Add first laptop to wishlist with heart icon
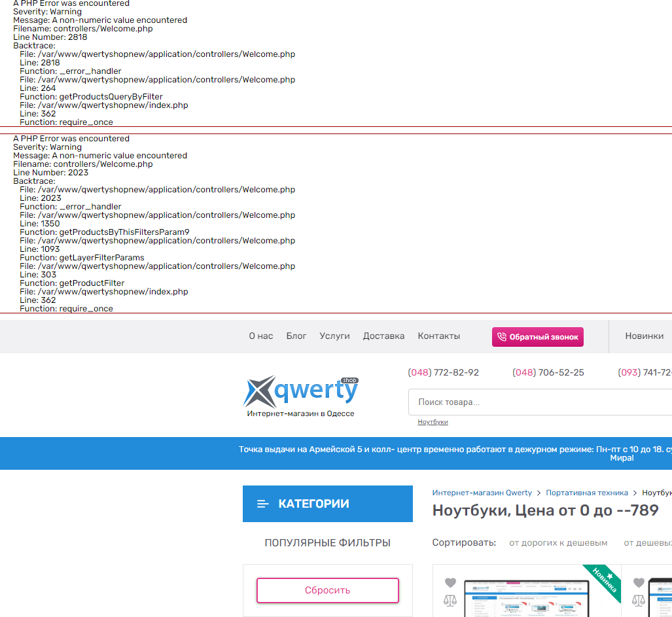Viewport: 672px width, 617px height. [450, 582]
